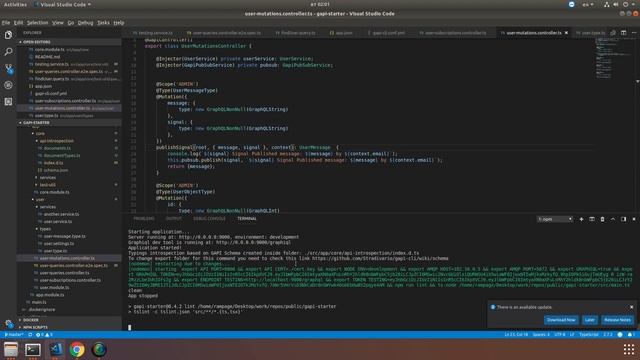Open the editor more actions ellipsis

coord(634,33)
